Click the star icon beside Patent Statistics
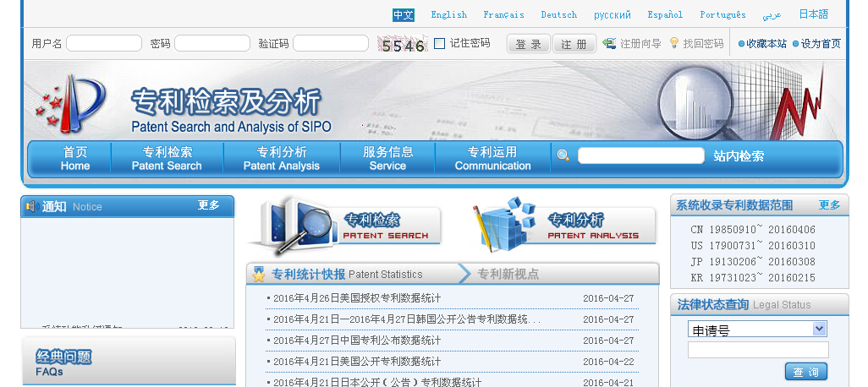This screenshot has width=868, height=387. point(259,275)
